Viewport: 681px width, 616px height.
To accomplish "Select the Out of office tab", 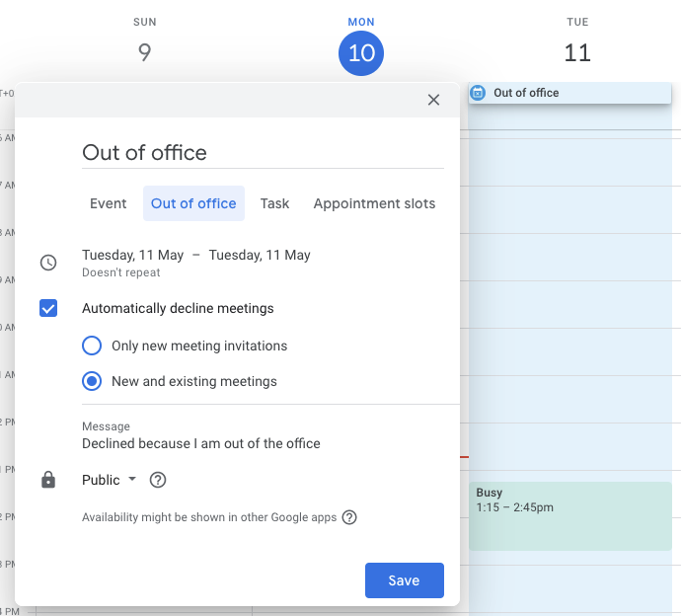I will tap(193, 203).
